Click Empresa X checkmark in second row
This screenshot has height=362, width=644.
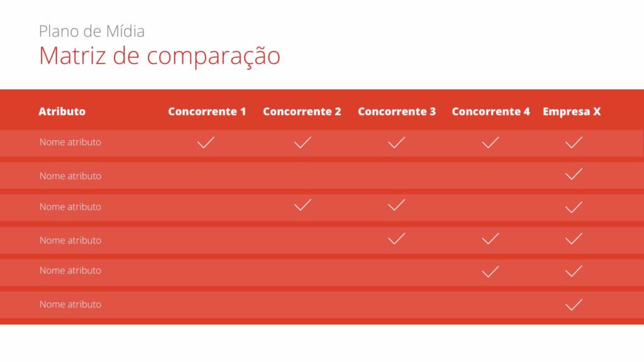click(574, 174)
